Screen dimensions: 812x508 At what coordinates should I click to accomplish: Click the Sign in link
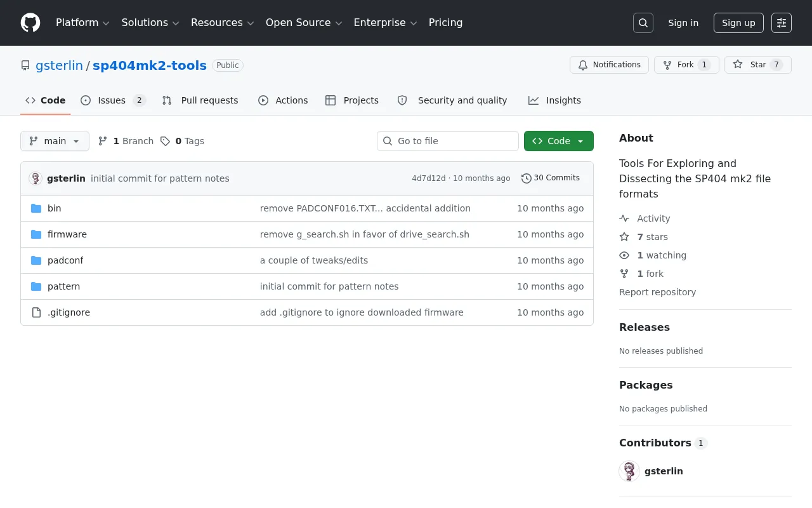pyautogui.click(x=683, y=23)
